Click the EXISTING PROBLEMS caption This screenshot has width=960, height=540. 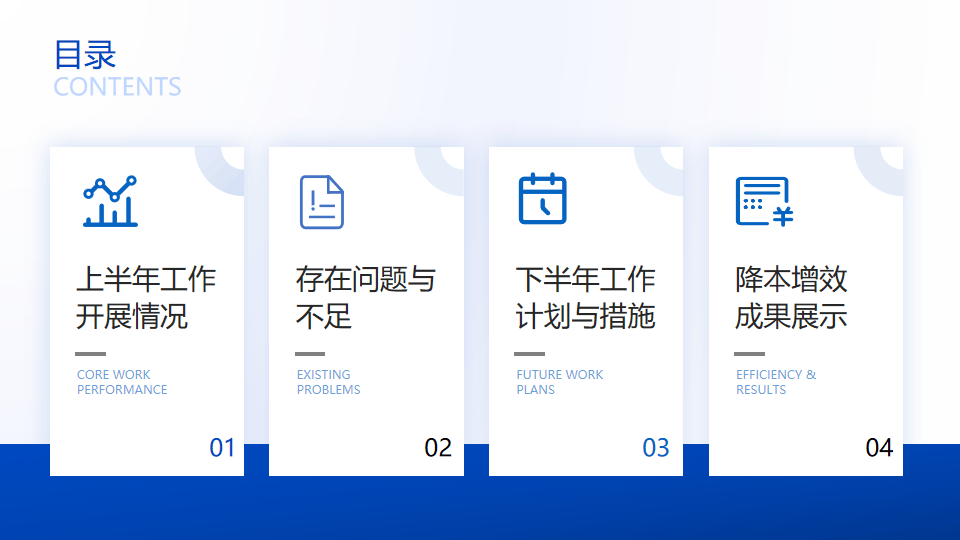click(328, 382)
